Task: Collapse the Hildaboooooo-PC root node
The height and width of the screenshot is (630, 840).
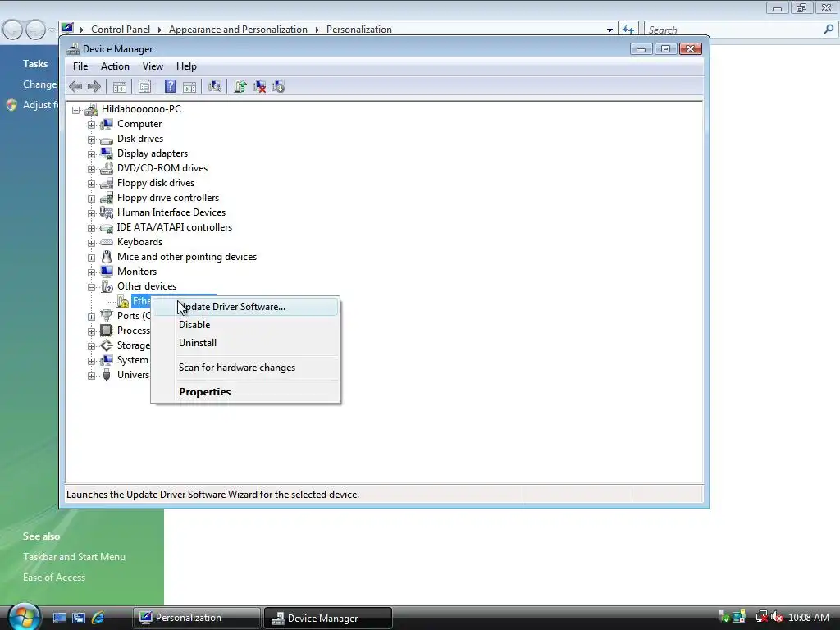Action: pyautogui.click(x=75, y=110)
